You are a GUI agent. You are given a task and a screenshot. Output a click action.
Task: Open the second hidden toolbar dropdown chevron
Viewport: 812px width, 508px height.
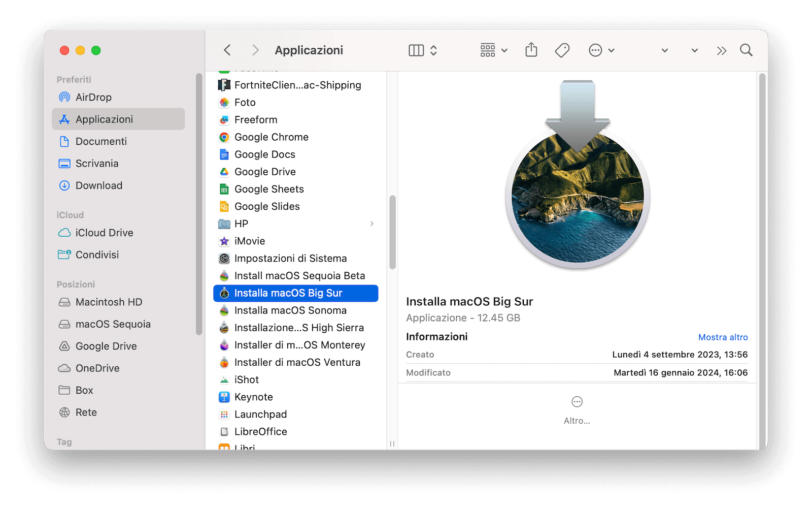(x=695, y=50)
